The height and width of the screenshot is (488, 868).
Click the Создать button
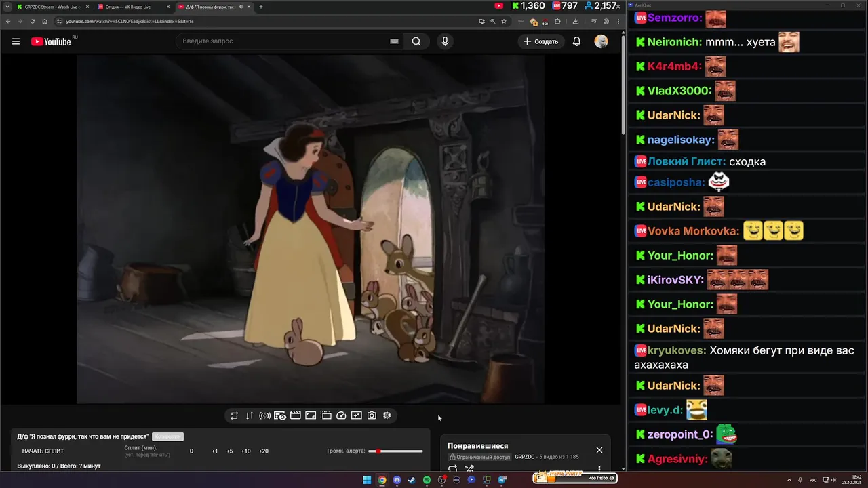[541, 41]
